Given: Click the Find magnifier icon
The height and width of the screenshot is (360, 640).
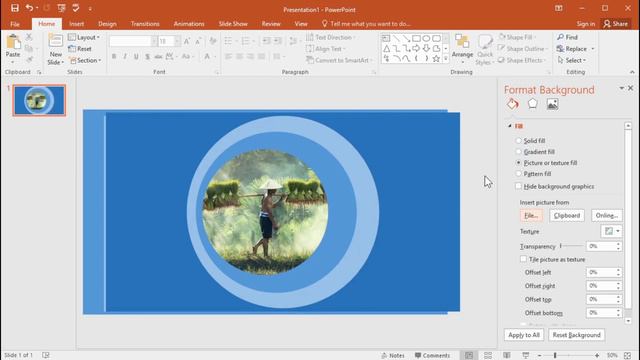Looking at the screenshot, I should coord(560,37).
